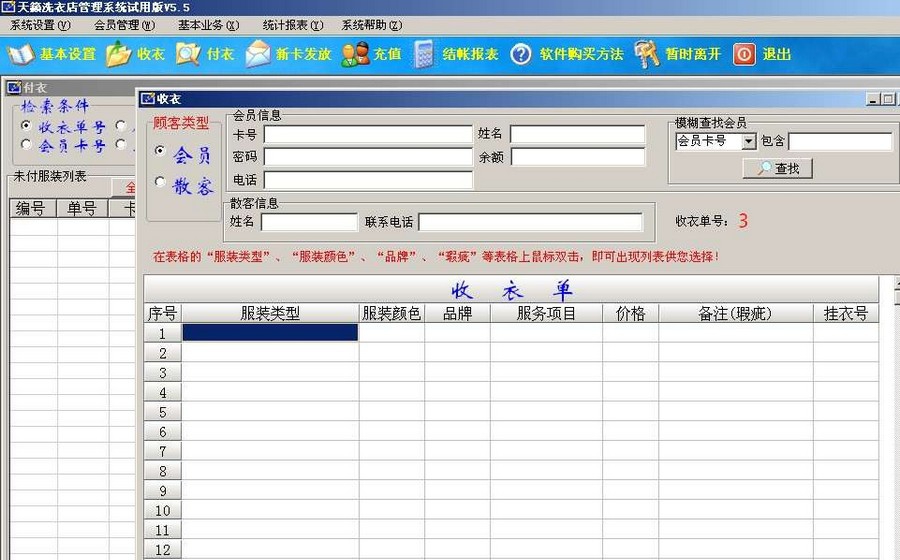This screenshot has height=560, width=900.
Task: Click the 查找 search button
Action: click(778, 169)
